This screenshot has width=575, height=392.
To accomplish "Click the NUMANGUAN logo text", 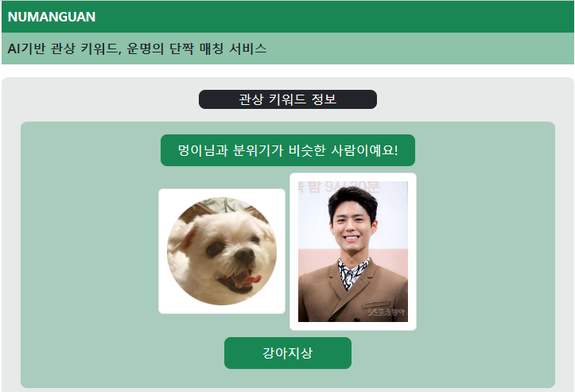I will [x=52, y=17].
